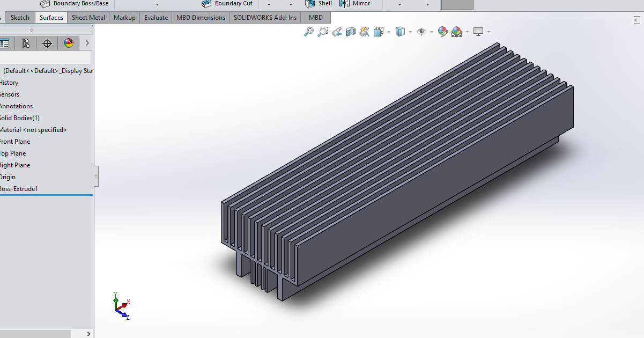
Task: Click the Dynamic Annotation Views icon
Action: [x=365, y=32]
